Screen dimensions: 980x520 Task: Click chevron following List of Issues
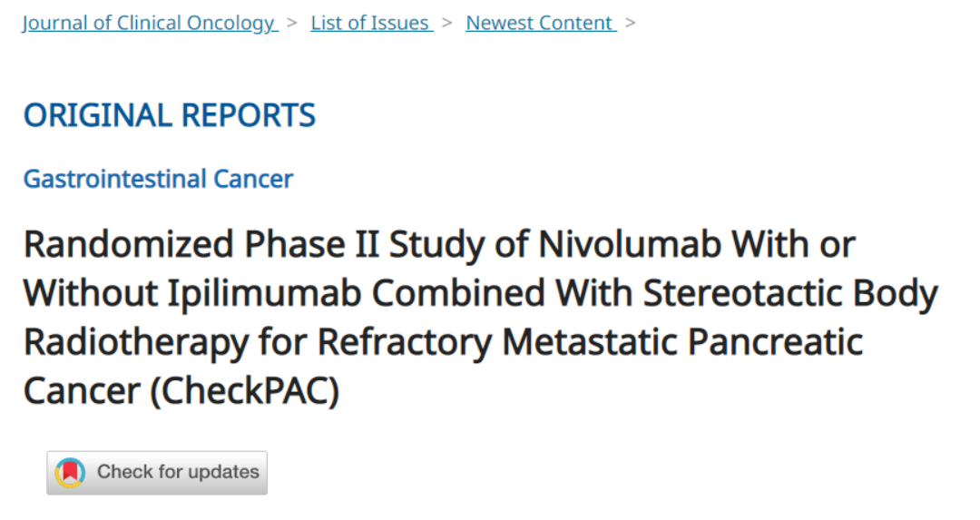(x=447, y=23)
